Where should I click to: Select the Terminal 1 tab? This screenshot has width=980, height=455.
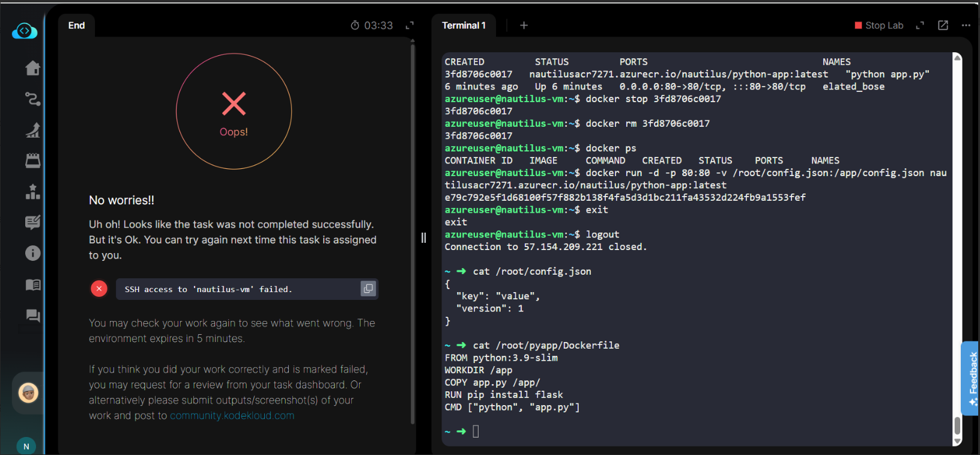tap(463, 25)
